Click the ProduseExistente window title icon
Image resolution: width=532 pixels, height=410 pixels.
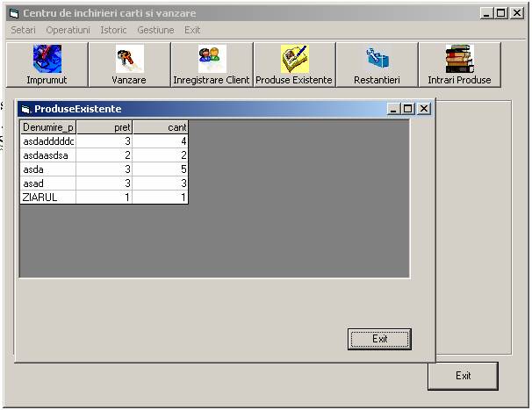point(25,109)
